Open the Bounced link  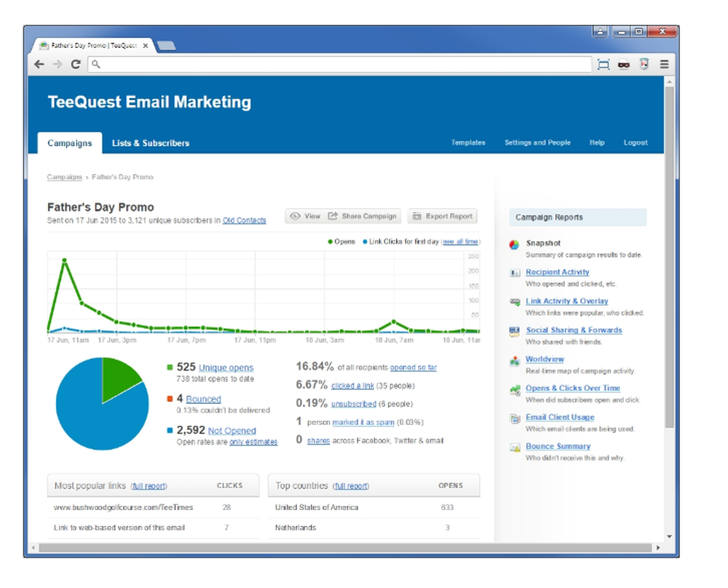tap(203, 399)
